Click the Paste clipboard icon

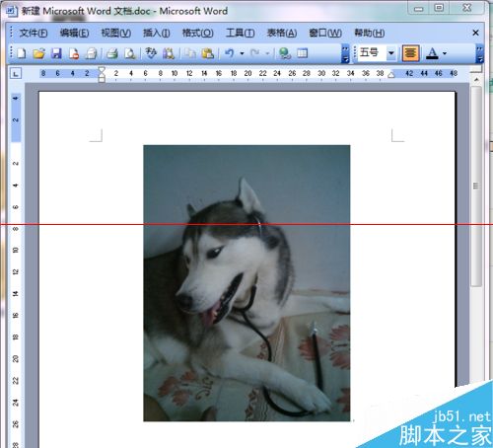[208, 53]
